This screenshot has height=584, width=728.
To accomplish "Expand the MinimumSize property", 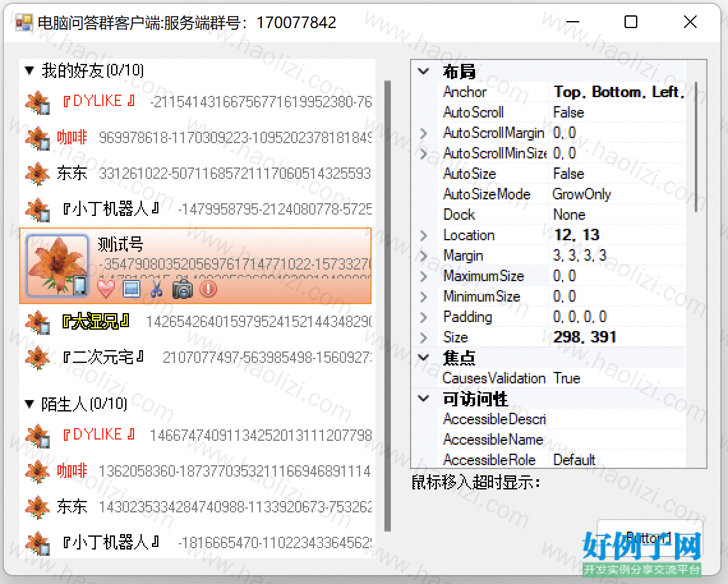I will (x=423, y=296).
